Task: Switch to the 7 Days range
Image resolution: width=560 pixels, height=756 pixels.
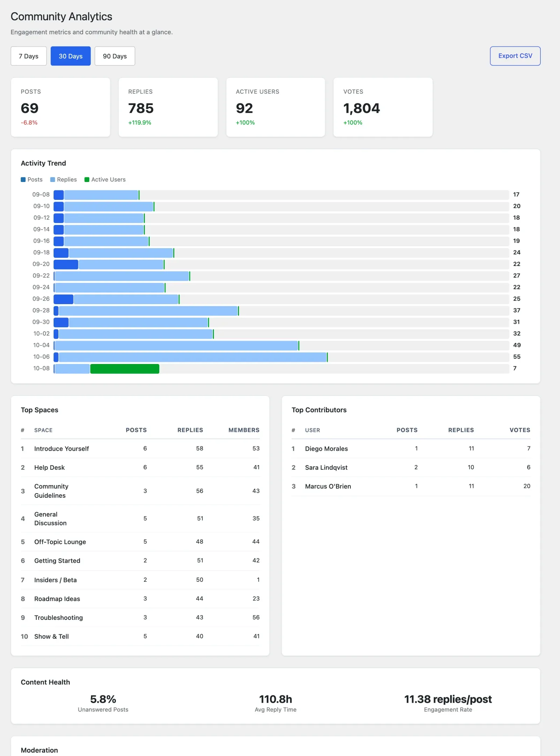Action: pyautogui.click(x=29, y=56)
